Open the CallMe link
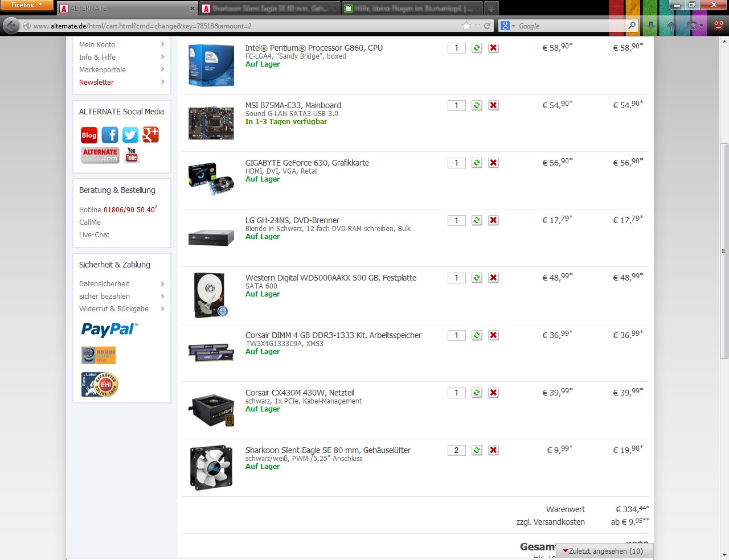 pos(90,222)
